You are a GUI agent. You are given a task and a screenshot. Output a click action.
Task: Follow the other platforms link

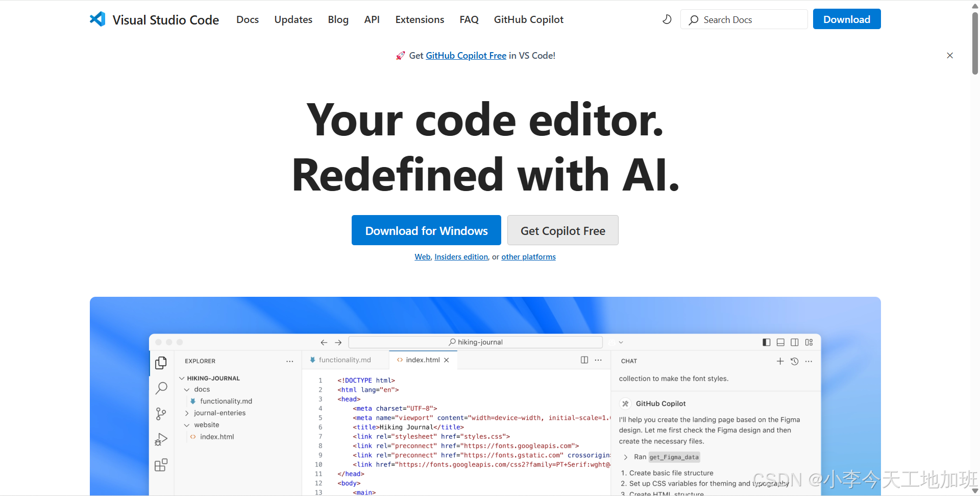click(x=528, y=257)
